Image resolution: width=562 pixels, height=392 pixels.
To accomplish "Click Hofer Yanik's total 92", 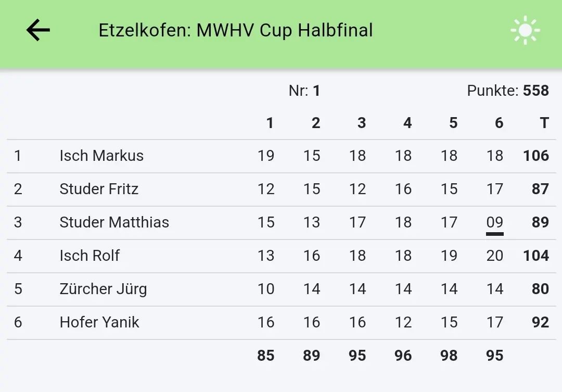I will [x=540, y=322].
